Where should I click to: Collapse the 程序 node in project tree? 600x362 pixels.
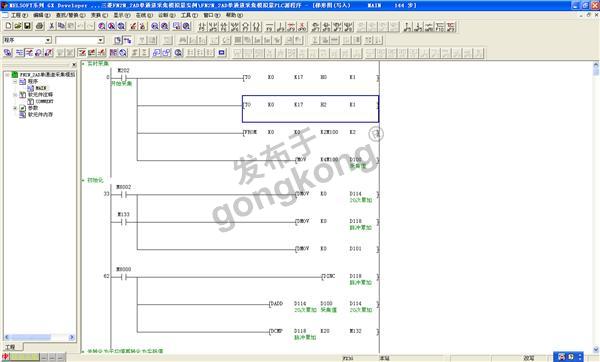(x=15, y=82)
